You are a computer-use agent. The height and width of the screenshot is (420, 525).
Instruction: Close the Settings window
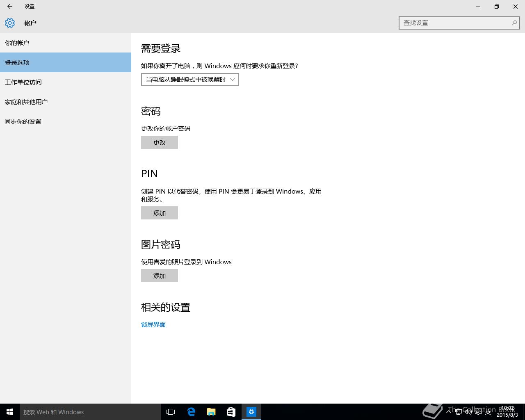point(516,7)
